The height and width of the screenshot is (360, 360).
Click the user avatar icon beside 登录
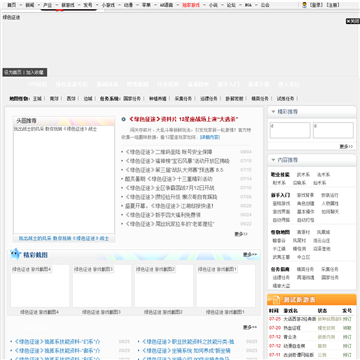[304, 5]
